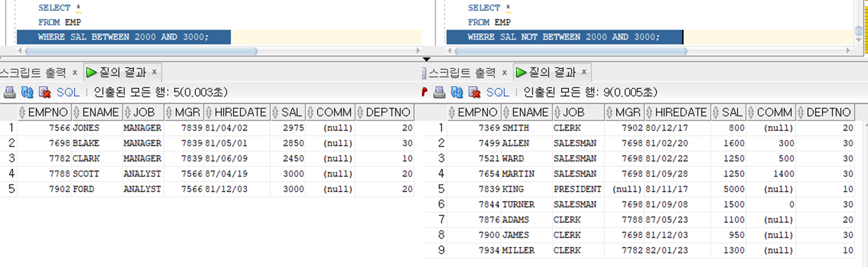Switch to left 질의 결과 tab
The height and width of the screenshot is (267, 868).
pos(122,72)
